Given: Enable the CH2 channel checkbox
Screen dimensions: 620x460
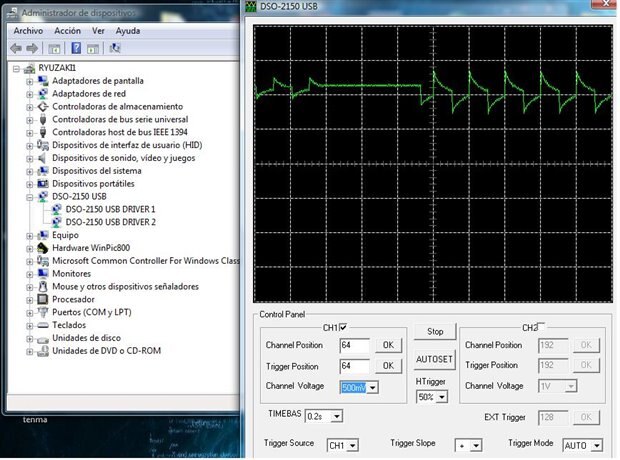Looking at the screenshot, I should click(x=543, y=327).
